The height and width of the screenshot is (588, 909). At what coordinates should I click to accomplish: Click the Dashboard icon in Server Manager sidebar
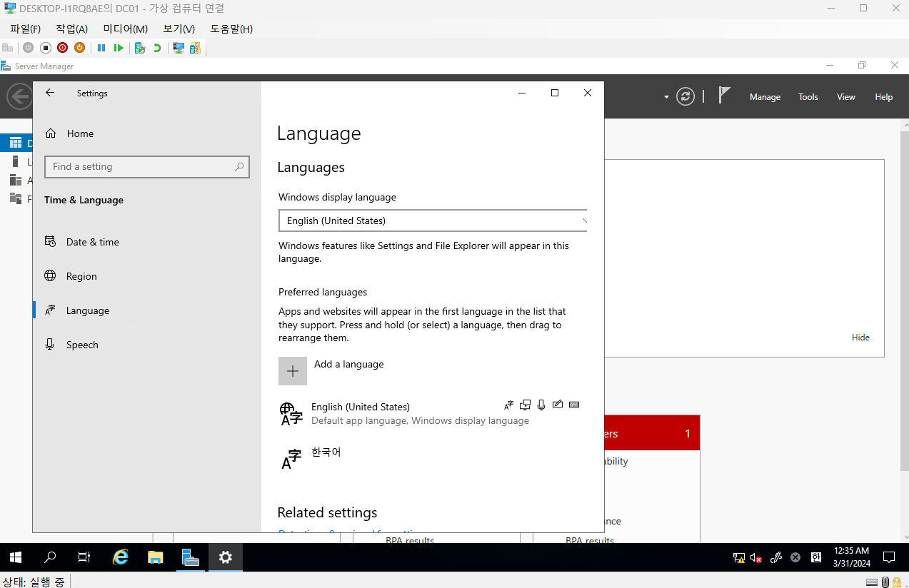coord(16,143)
